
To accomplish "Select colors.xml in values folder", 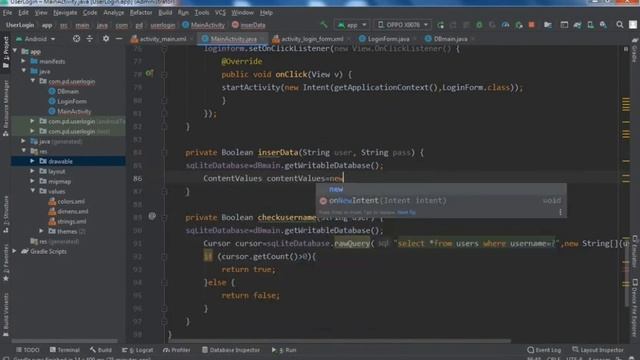I will click(x=67, y=202).
